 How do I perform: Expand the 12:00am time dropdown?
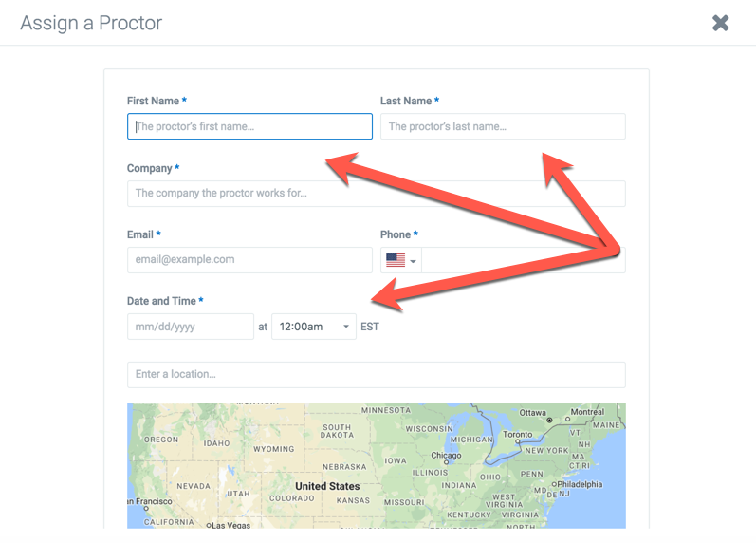pos(314,327)
